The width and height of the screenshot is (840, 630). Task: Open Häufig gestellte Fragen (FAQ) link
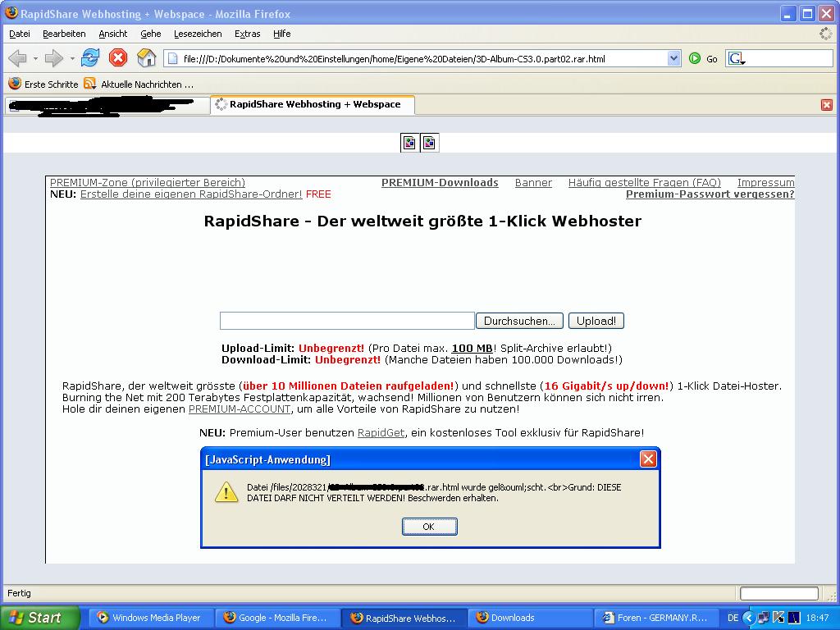click(x=645, y=183)
